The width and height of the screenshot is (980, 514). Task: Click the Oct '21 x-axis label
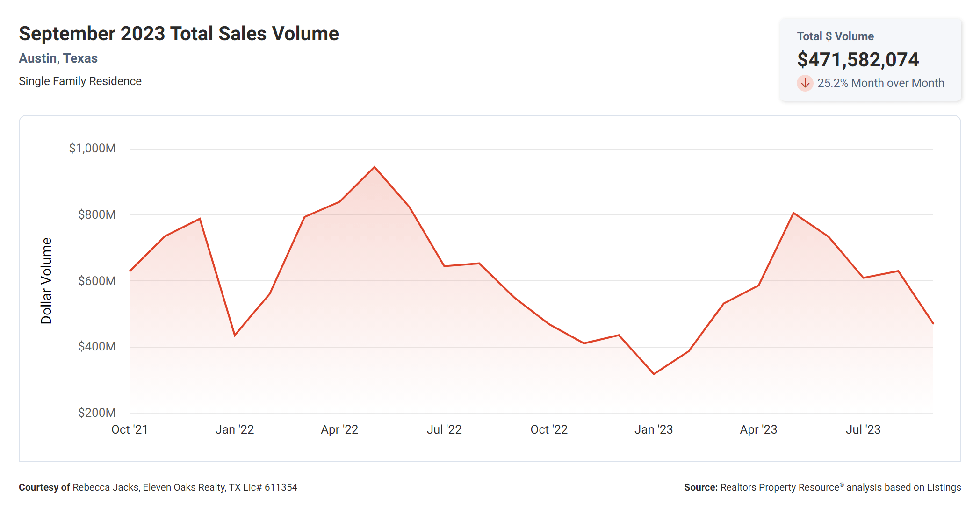130,429
